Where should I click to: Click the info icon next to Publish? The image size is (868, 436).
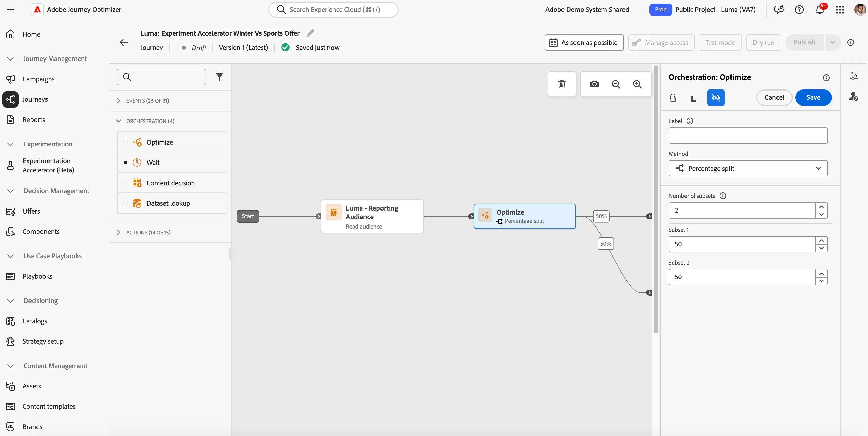coord(850,42)
